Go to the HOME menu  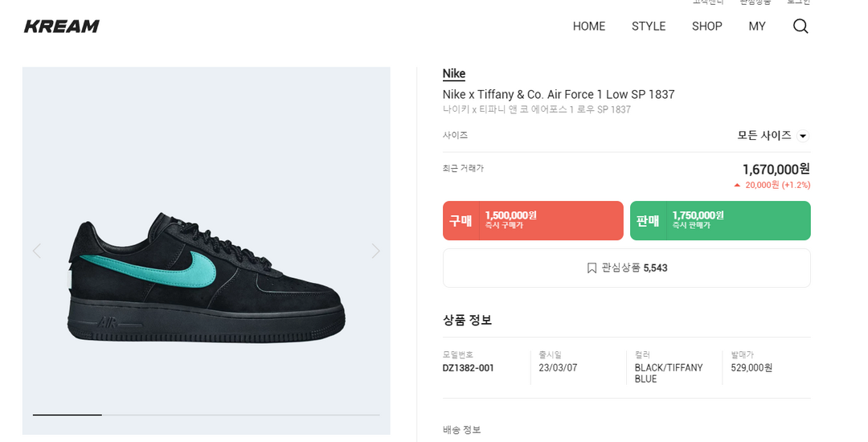[589, 27]
